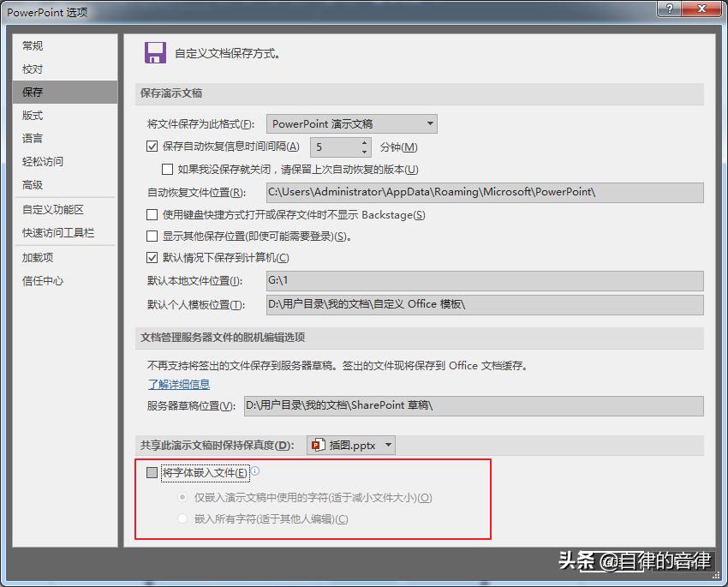Screen dimensions: 728x587
Task: Select the 保存 options category
Action: click(65, 92)
